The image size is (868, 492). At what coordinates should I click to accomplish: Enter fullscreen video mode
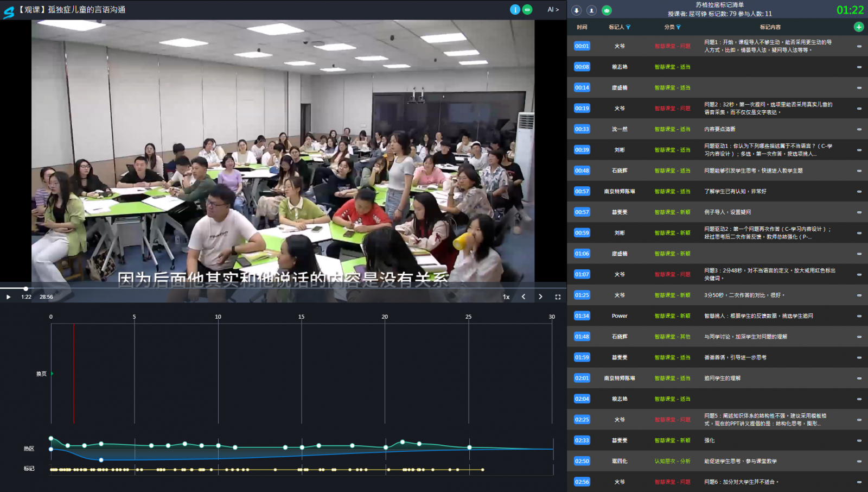point(558,297)
